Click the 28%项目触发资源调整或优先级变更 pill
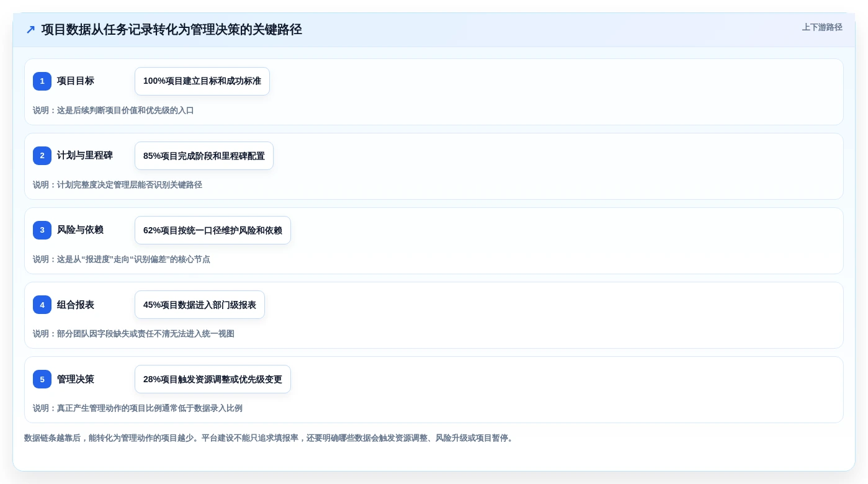The width and height of the screenshot is (868, 484). click(213, 379)
